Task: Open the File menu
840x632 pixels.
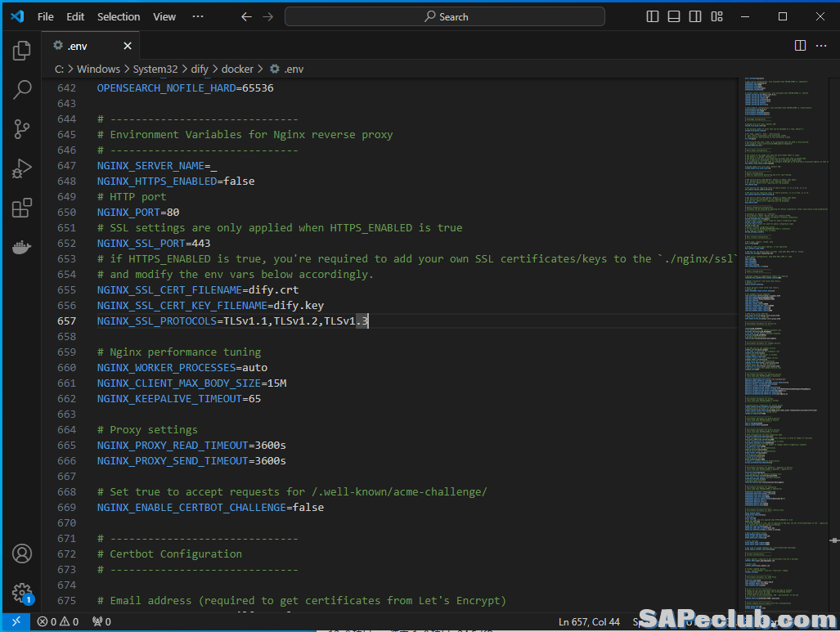Action: point(46,16)
